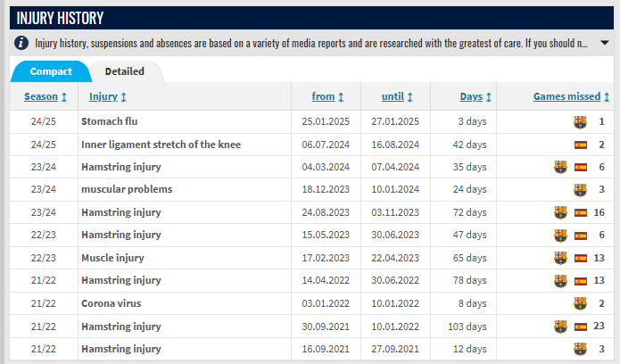Click Inner ligament stretch of the knee
The height and width of the screenshot is (364, 620).
tap(161, 145)
